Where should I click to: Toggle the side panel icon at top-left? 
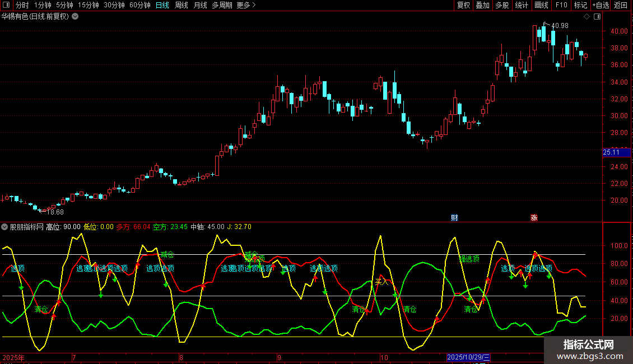click(6, 5)
